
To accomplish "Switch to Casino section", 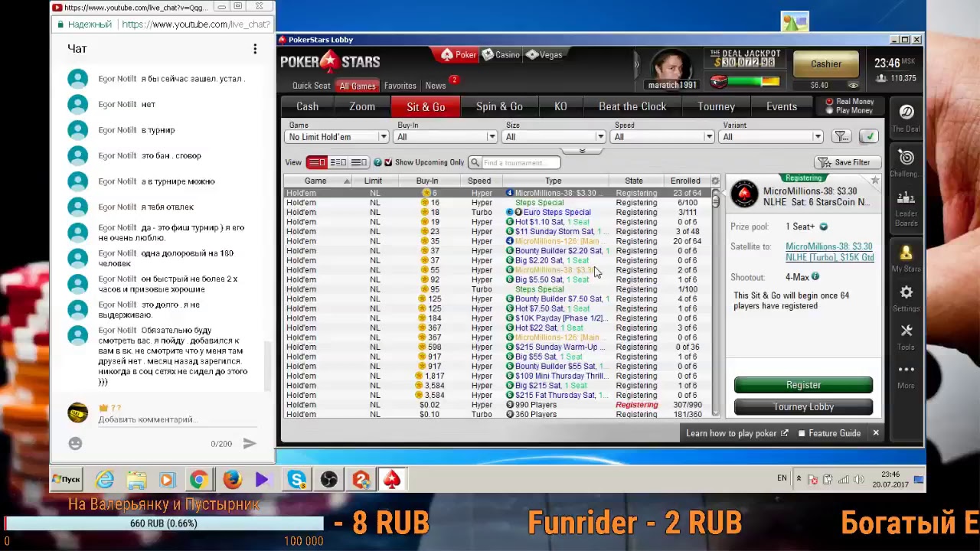I will pyautogui.click(x=501, y=54).
